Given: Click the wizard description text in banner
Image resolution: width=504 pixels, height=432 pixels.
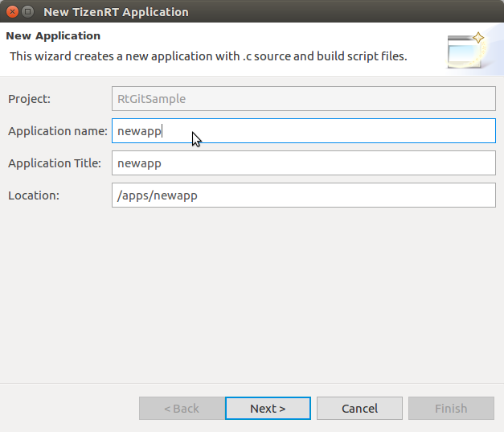Looking at the screenshot, I should (207, 56).
